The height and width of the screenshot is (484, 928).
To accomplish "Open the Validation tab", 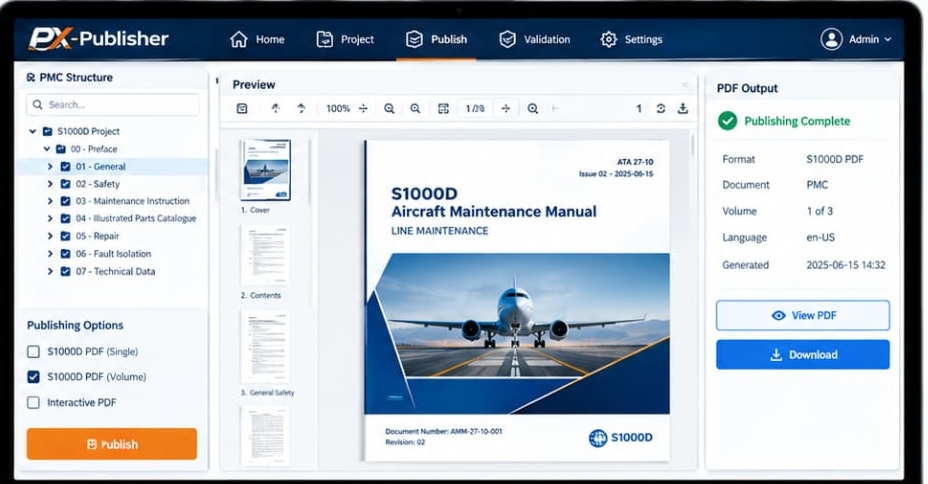I will 534,40.
